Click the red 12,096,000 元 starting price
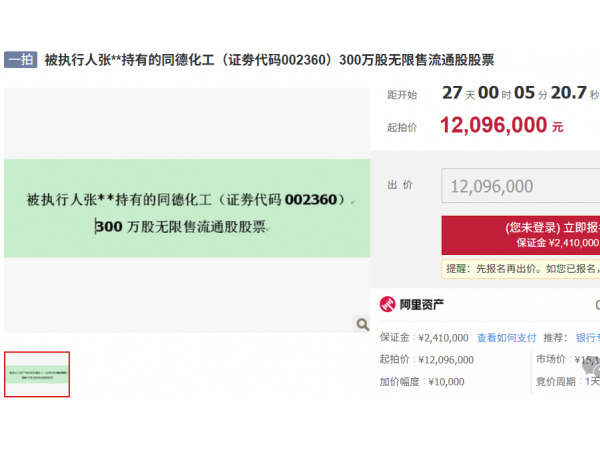 click(x=502, y=126)
